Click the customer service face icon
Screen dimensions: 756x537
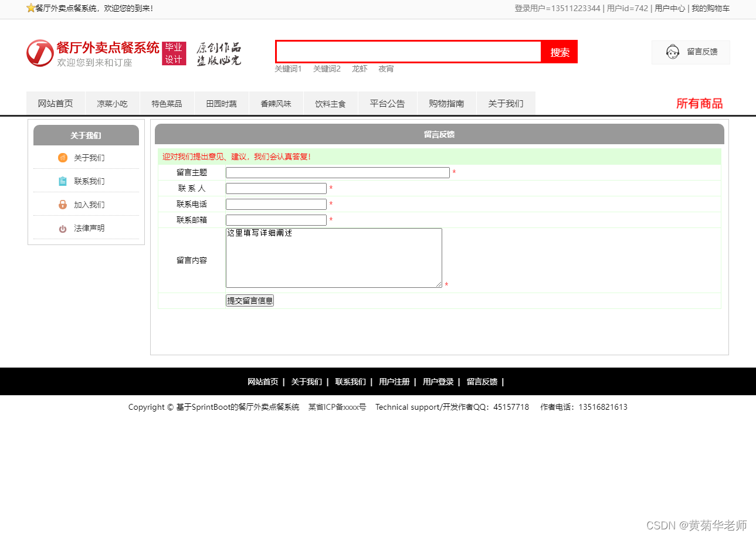[x=673, y=52]
